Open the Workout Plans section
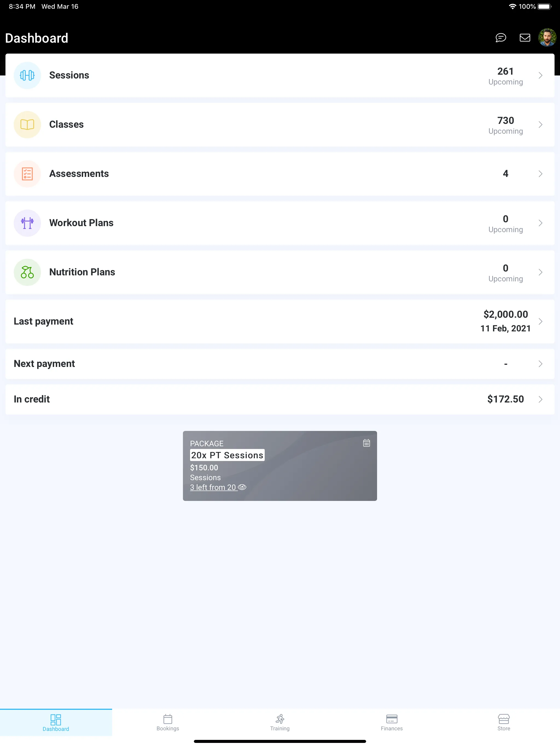The width and height of the screenshot is (560, 747). pos(279,223)
